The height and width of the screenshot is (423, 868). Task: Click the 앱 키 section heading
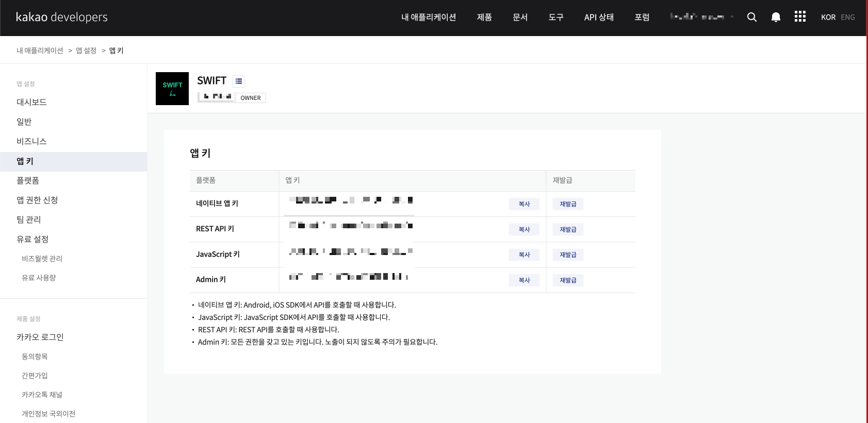click(x=200, y=153)
